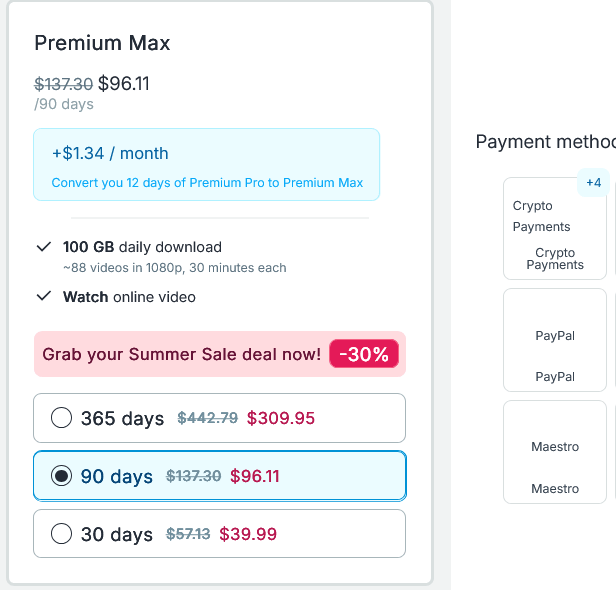The image size is (616, 590).
Task: Select the 90 days plan radio button
Action: tap(61, 476)
